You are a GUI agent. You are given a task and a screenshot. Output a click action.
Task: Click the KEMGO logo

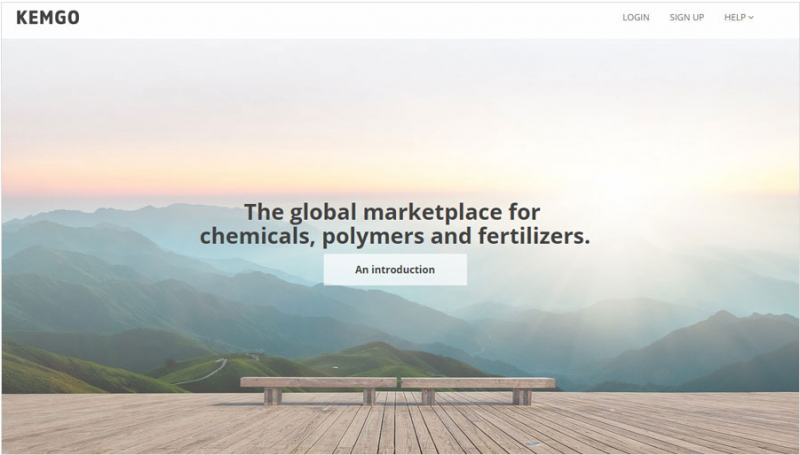(x=48, y=17)
